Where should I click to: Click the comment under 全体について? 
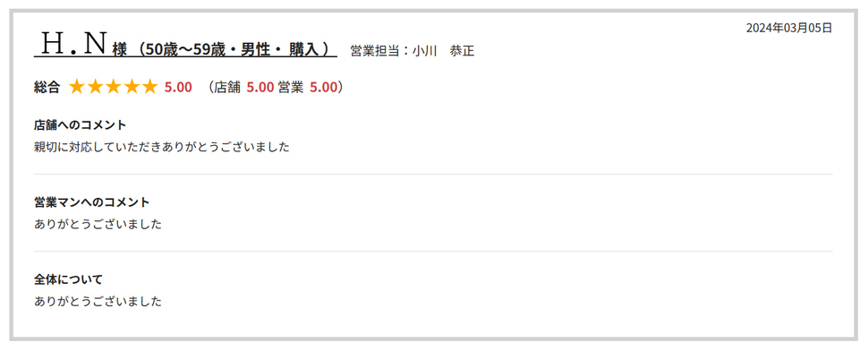coord(98,302)
